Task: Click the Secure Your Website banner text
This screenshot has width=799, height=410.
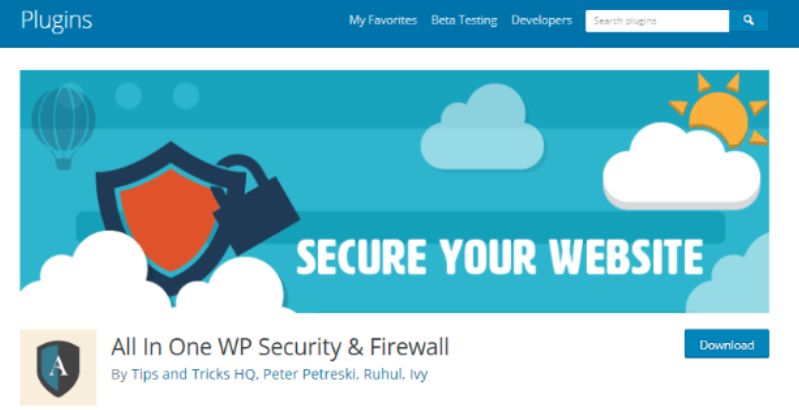Action: (x=499, y=256)
